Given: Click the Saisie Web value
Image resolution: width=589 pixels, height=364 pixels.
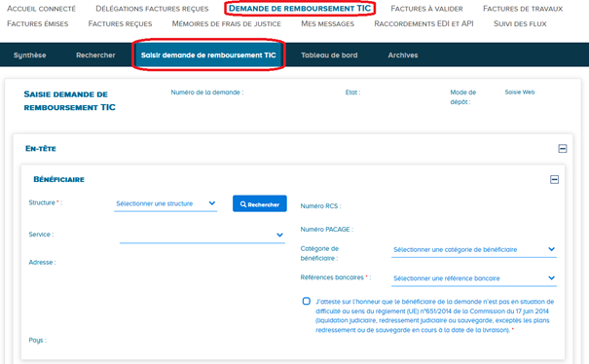Looking at the screenshot, I should tap(520, 92).
